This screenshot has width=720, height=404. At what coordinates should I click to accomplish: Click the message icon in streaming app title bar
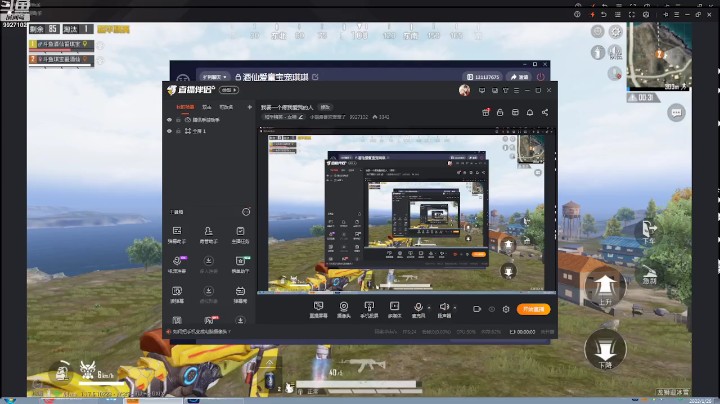(x=482, y=90)
